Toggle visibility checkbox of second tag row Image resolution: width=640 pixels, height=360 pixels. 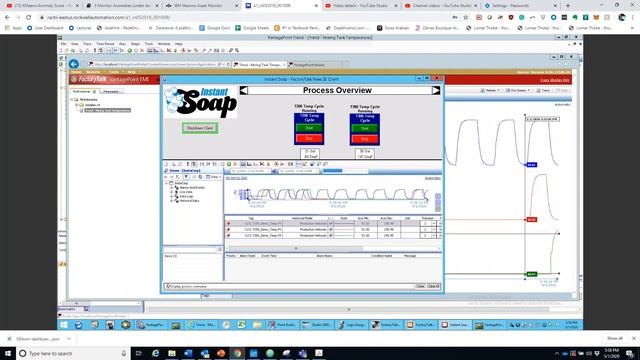pos(331,229)
